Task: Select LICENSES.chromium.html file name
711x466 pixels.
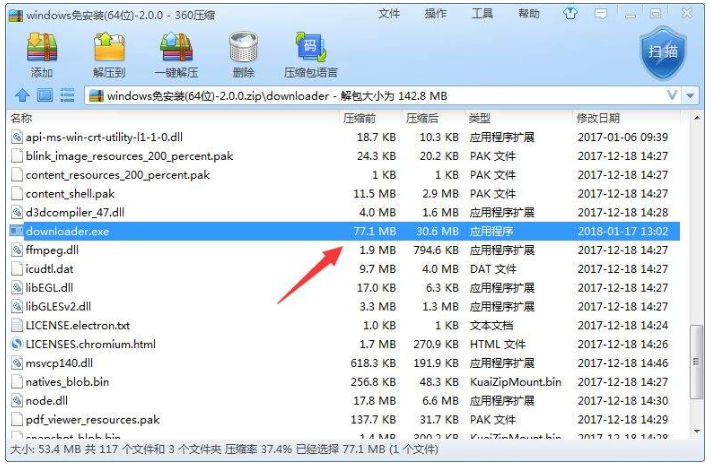Action: point(91,344)
